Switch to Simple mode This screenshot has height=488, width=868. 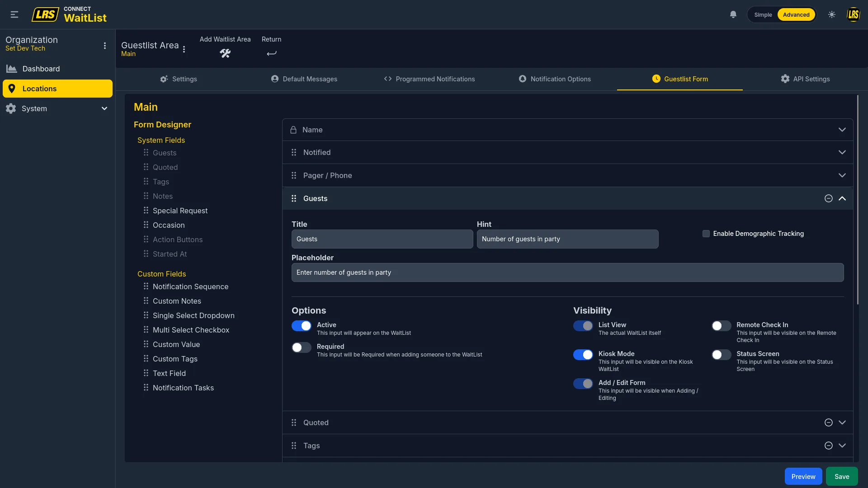(x=763, y=14)
